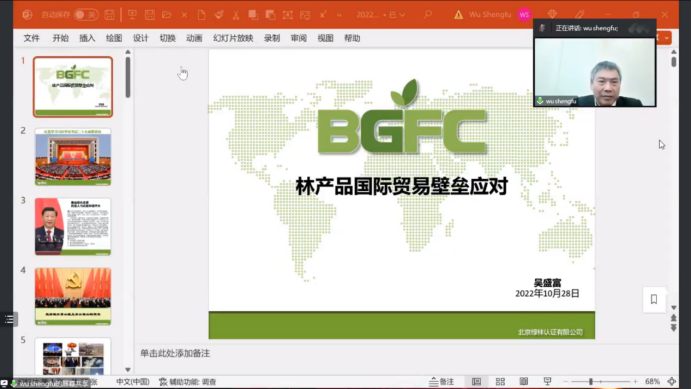Click notes area 单击此处添加备注
Image resolution: width=692 pixels, height=389 pixels.
pyautogui.click(x=175, y=353)
